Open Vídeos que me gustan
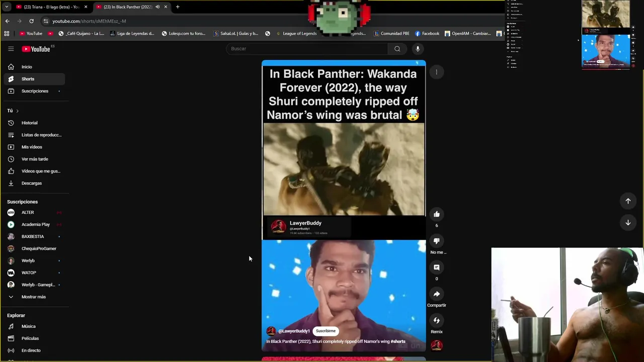644x362 pixels. [x=34, y=171]
